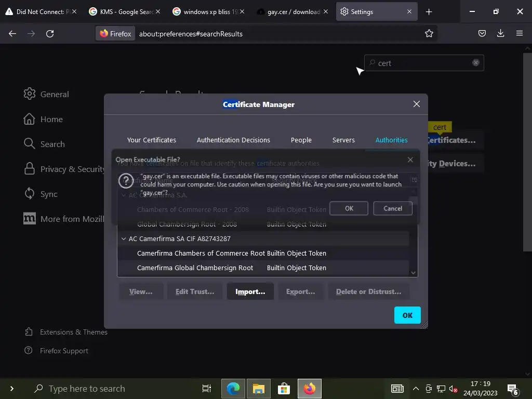Select Camerfirma Chambers of Commerce Root row
The height and width of the screenshot is (399, 532).
pos(263,253)
